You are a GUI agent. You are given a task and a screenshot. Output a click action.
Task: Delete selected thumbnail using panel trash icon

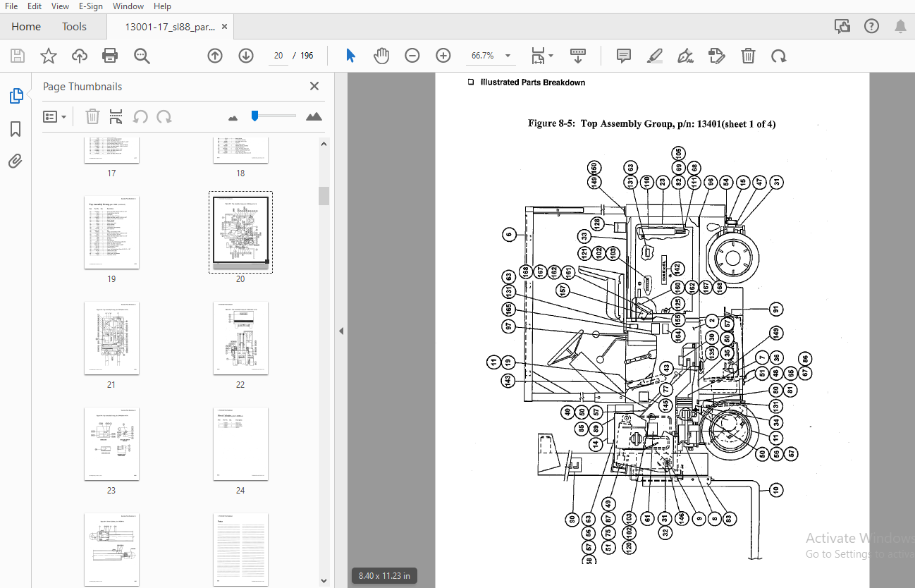tap(92, 116)
